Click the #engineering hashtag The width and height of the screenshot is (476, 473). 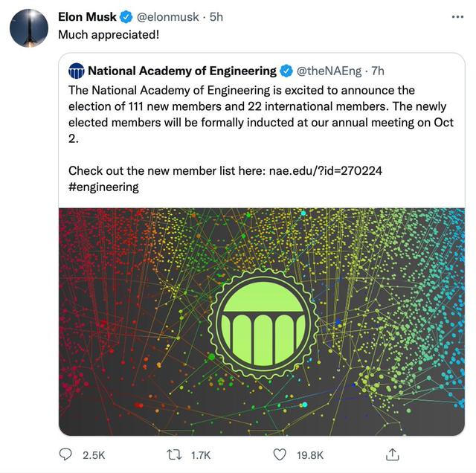(103, 187)
